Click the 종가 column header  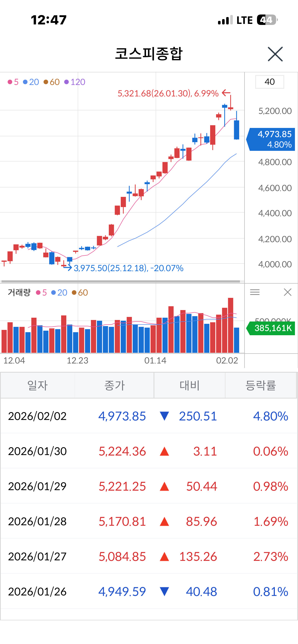pyautogui.click(x=114, y=385)
